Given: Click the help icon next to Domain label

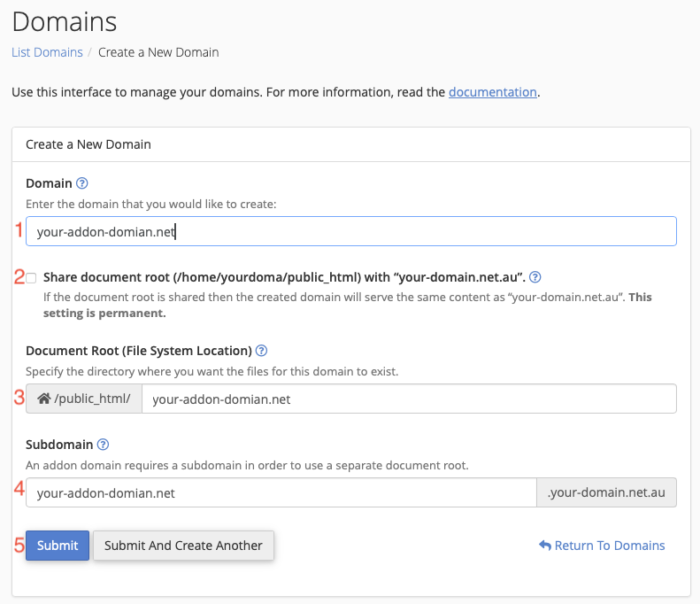Looking at the screenshot, I should point(82,184).
